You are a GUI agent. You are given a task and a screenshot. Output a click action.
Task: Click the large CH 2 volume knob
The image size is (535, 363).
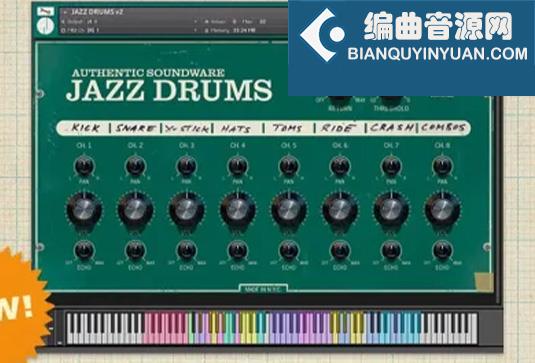pos(135,209)
